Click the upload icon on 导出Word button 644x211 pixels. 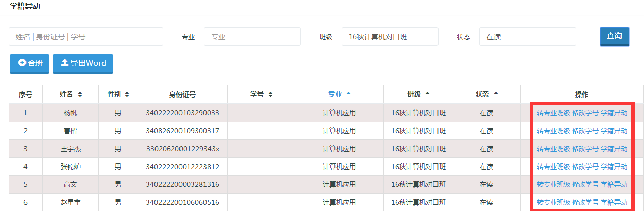point(64,63)
